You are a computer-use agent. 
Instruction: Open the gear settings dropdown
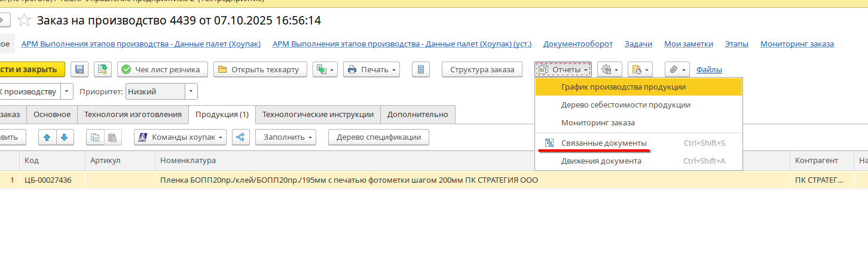610,69
